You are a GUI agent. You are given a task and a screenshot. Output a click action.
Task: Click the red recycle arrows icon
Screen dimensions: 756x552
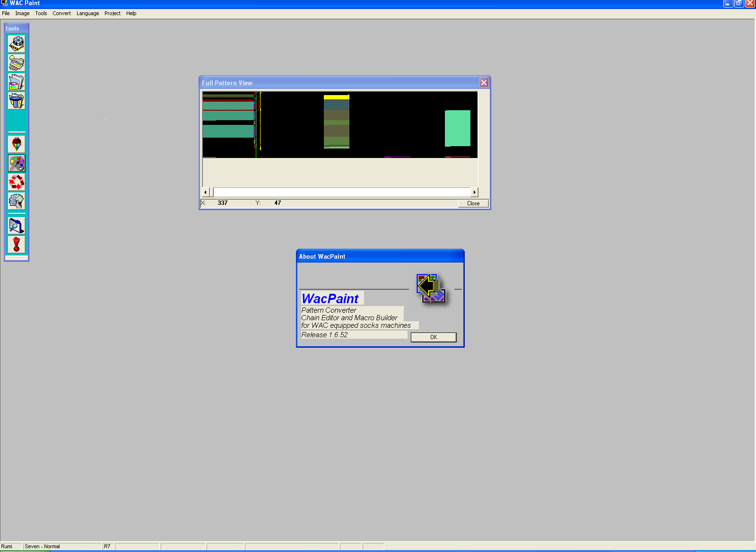[17, 182]
